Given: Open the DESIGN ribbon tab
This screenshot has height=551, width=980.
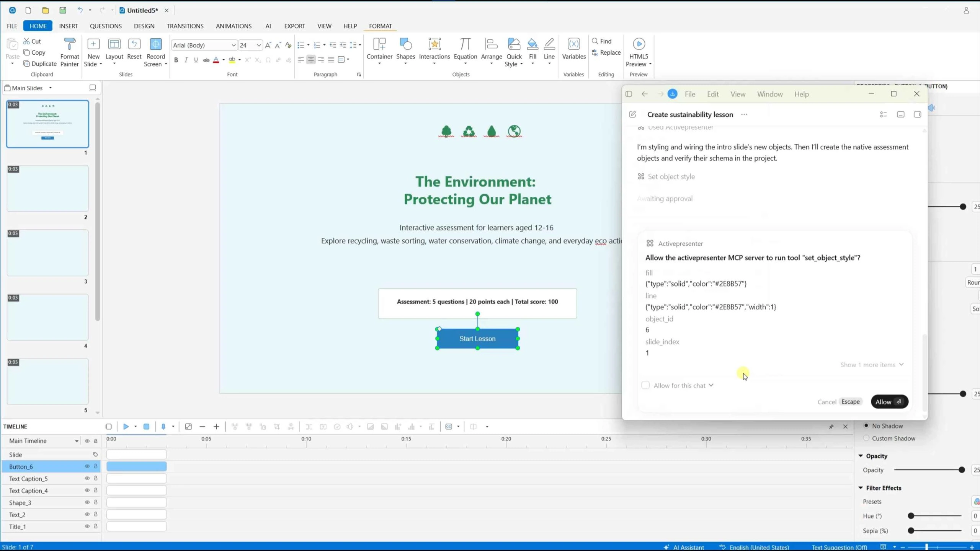Looking at the screenshot, I should point(144,26).
